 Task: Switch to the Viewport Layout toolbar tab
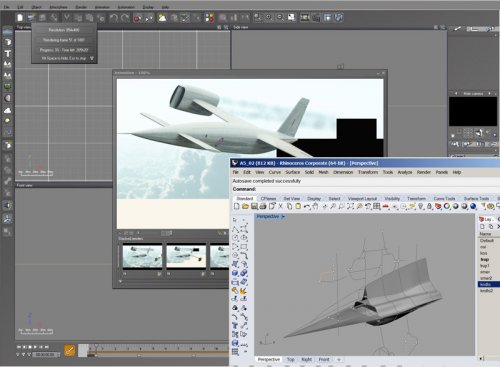362,199
